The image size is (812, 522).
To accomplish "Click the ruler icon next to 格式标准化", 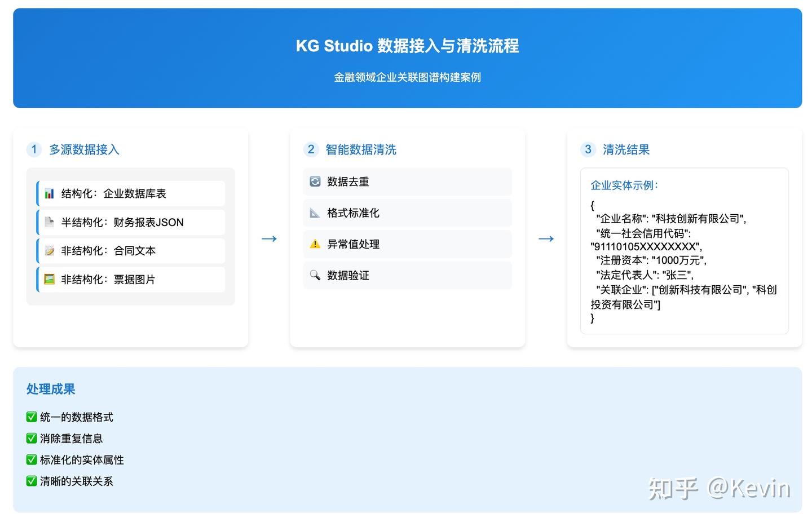I will [x=315, y=213].
